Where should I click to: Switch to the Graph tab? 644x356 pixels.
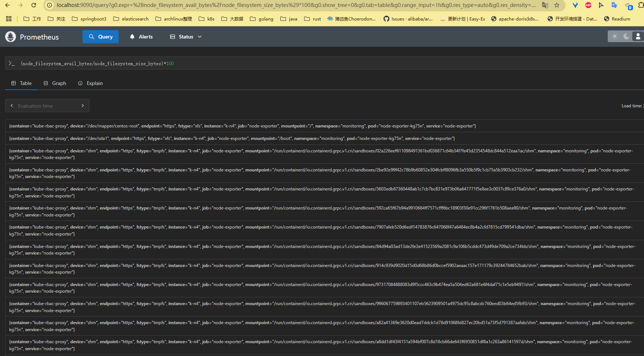tap(55, 83)
